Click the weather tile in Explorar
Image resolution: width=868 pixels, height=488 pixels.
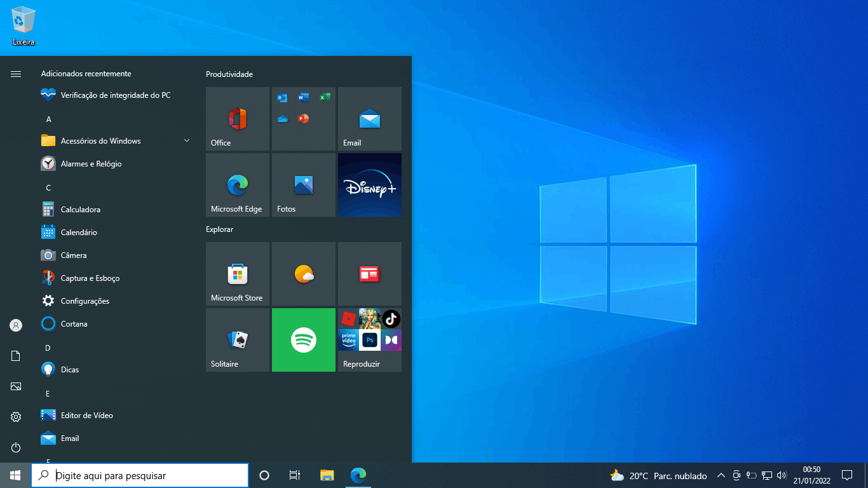[304, 274]
